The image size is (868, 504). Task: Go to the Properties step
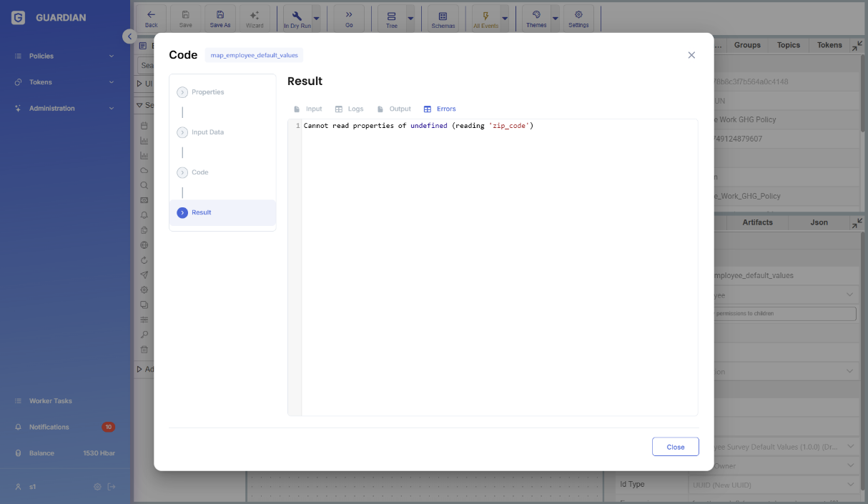[x=207, y=92]
